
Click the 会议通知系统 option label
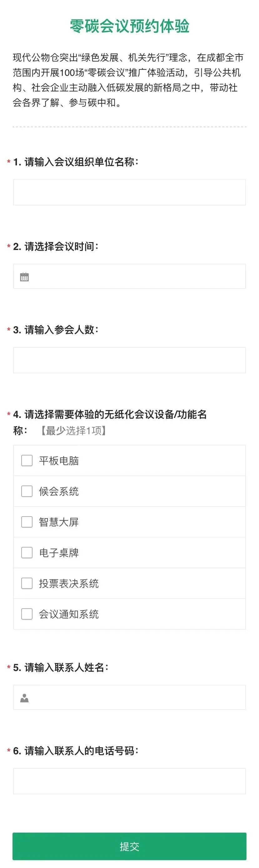tap(69, 614)
